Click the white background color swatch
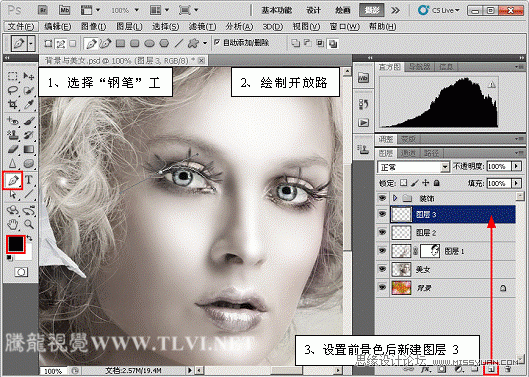Image resolution: width=529 pixels, height=377 pixels. (x=28, y=254)
